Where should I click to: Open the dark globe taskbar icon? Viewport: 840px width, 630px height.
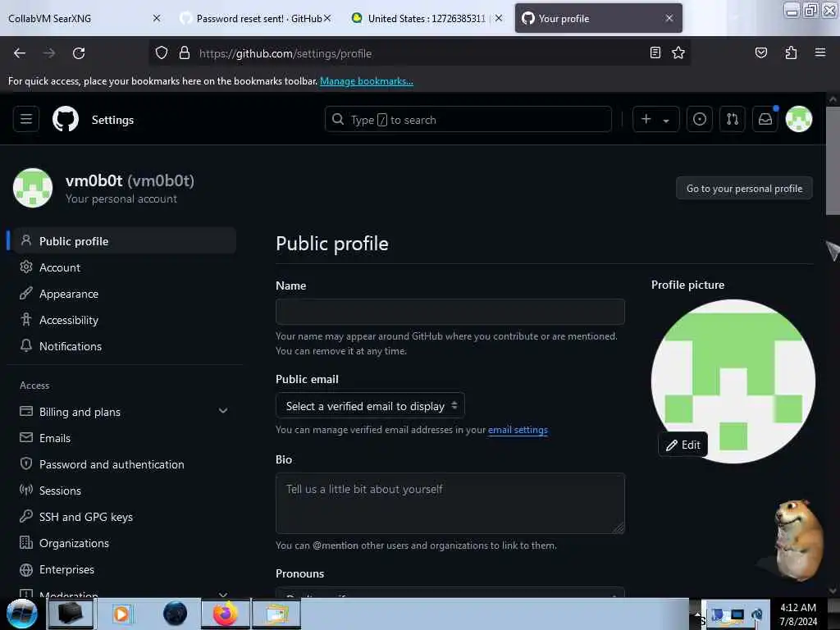175,614
